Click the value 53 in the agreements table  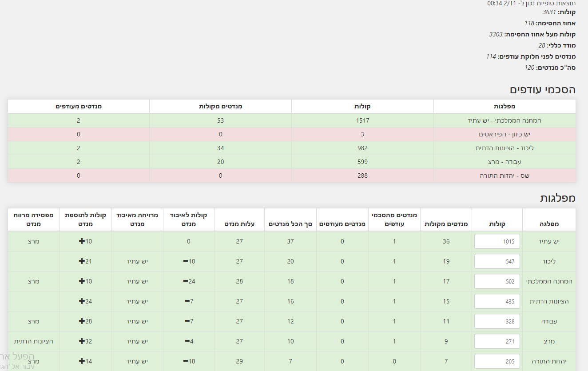(x=220, y=120)
